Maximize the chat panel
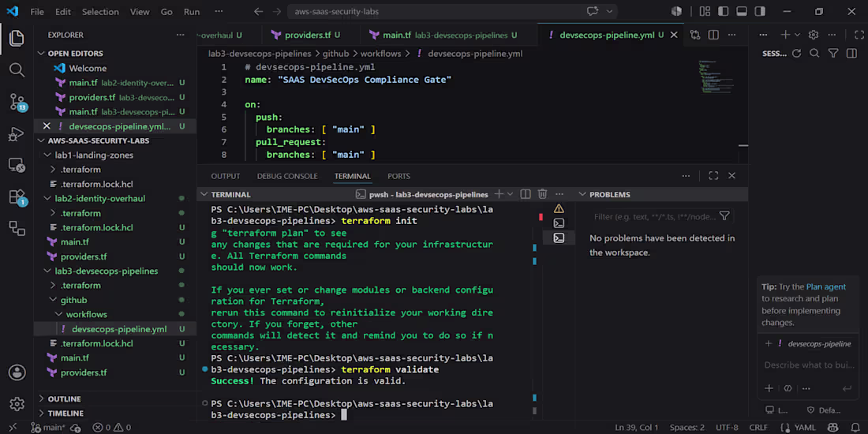The image size is (868, 434). pos(859,35)
